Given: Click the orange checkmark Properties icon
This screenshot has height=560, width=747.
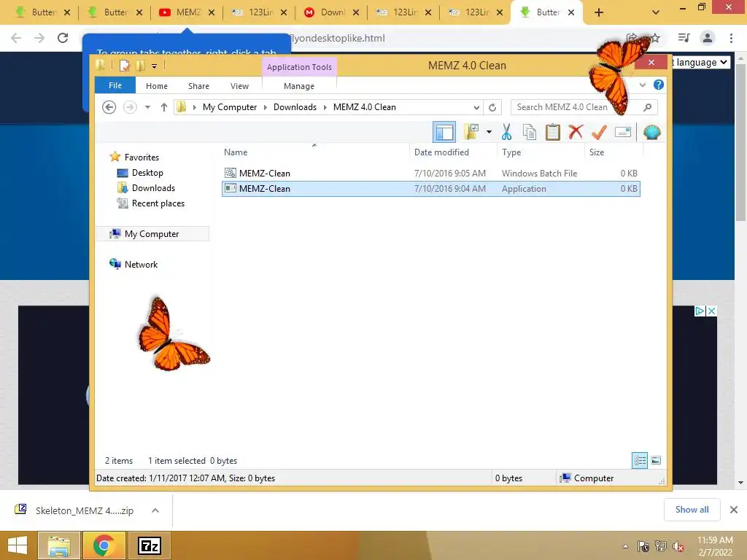Looking at the screenshot, I should point(599,132).
